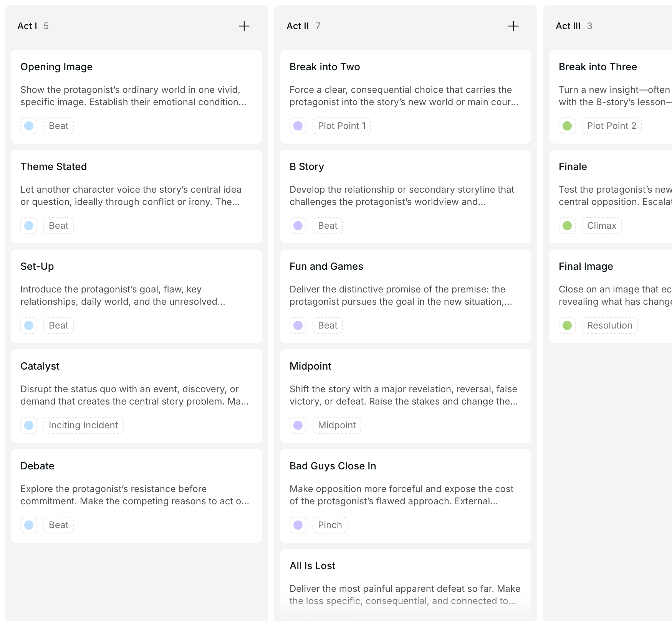The width and height of the screenshot is (672, 621).
Task: Click the color dot on Theme Stated
Action: pos(29,226)
